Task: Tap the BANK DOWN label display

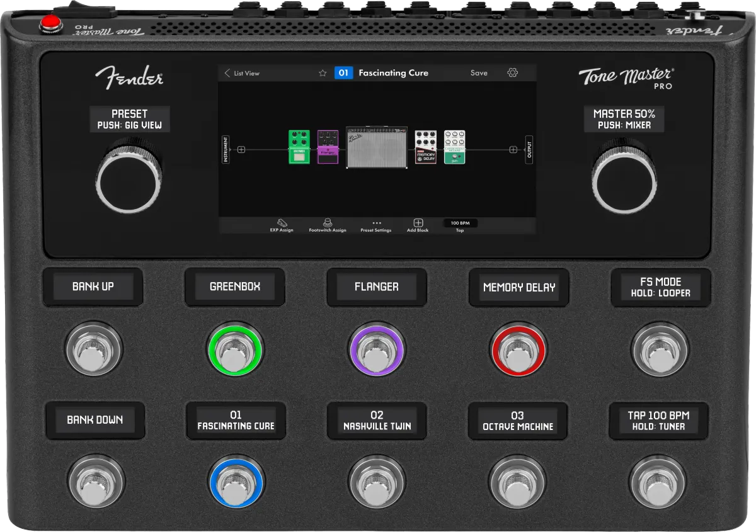Action: tap(95, 420)
